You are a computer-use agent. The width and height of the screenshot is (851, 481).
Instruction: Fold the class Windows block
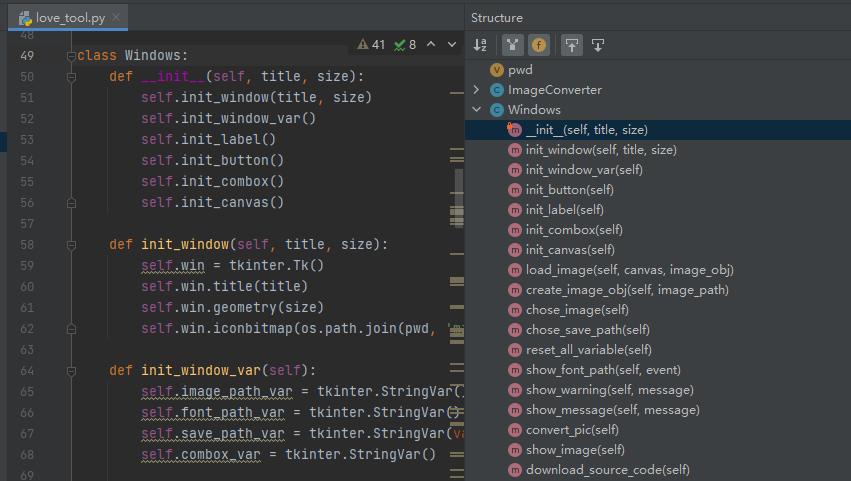point(71,55)
